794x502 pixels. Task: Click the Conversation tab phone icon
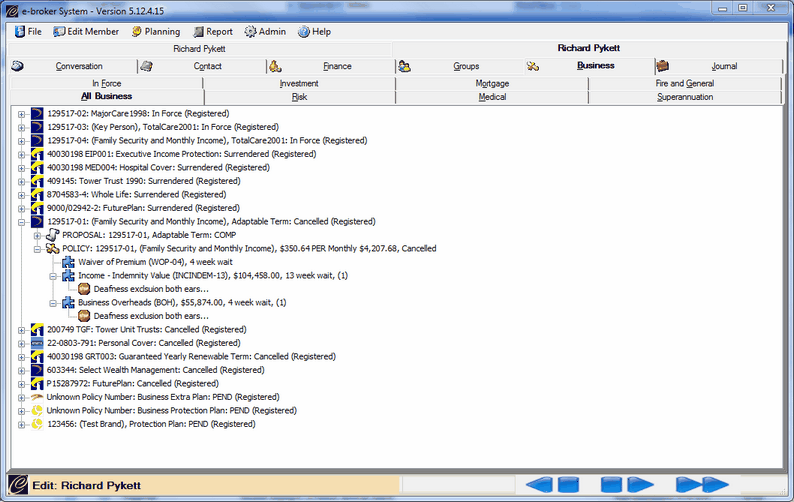pyautogui.click(x=17, y=66)
